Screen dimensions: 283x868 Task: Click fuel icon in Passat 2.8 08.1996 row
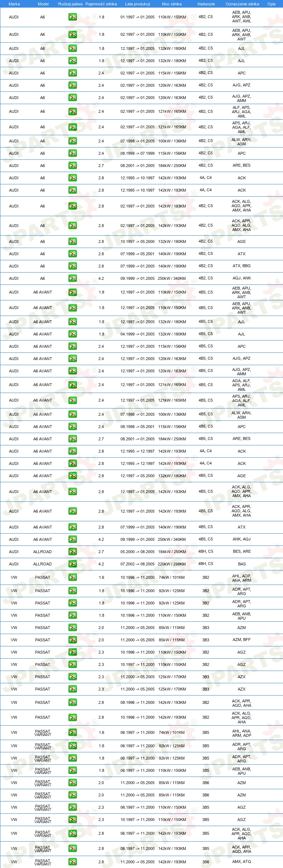point(72,702)
